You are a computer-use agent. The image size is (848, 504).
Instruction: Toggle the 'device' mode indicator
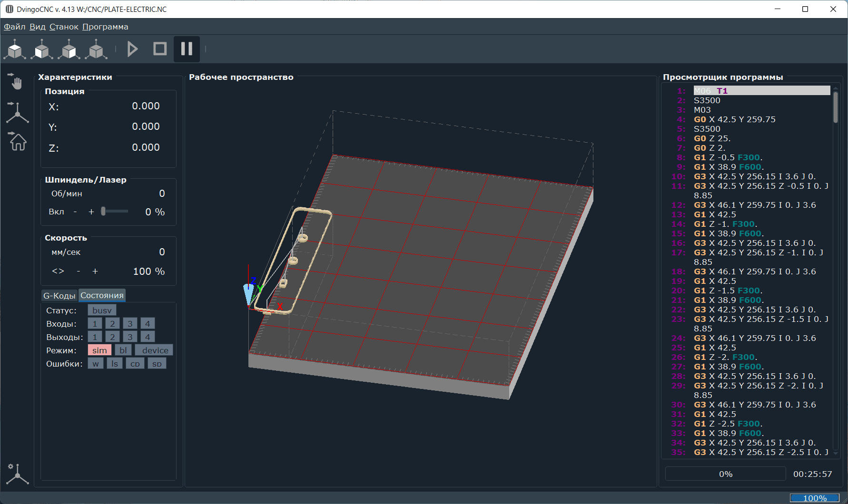155,350
